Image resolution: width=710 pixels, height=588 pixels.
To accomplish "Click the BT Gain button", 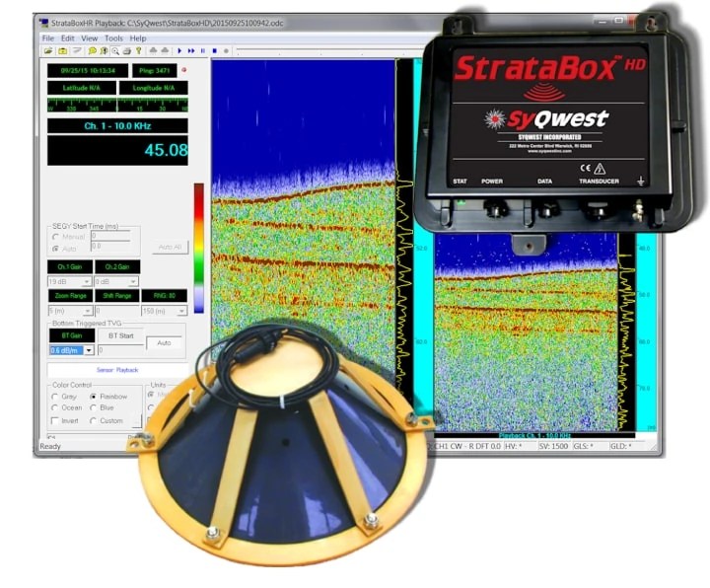I will (72, 335).
